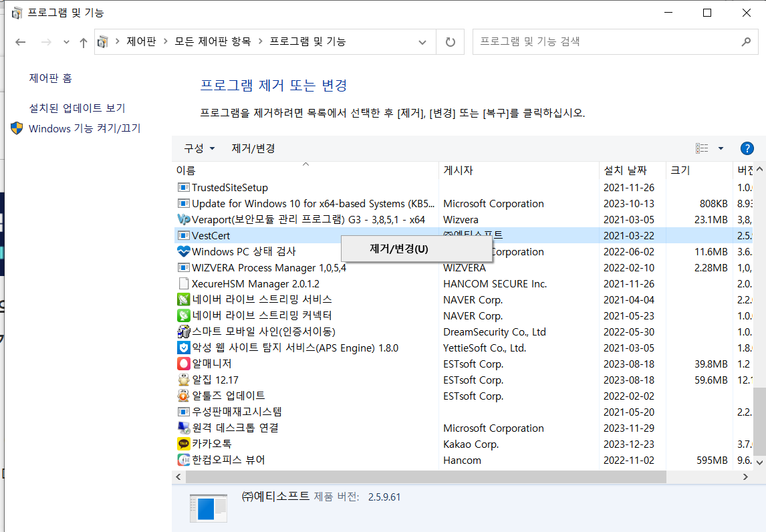Click the 2023-12-23 install date
766x532 pixels.
point(629,444)
